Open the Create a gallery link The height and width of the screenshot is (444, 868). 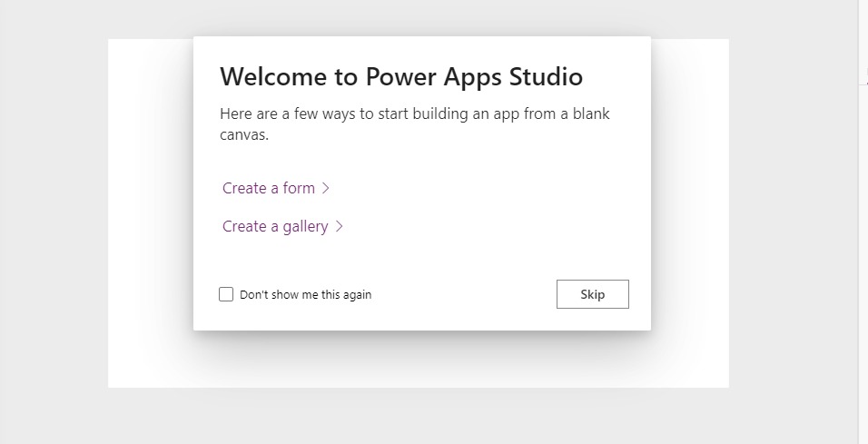pos(282,226)
